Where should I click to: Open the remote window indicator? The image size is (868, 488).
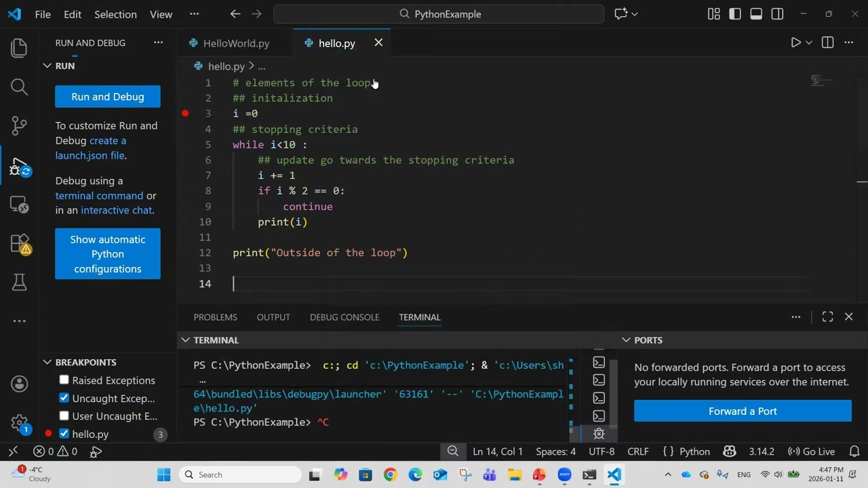pyautogui.click(x=13, y=451)
